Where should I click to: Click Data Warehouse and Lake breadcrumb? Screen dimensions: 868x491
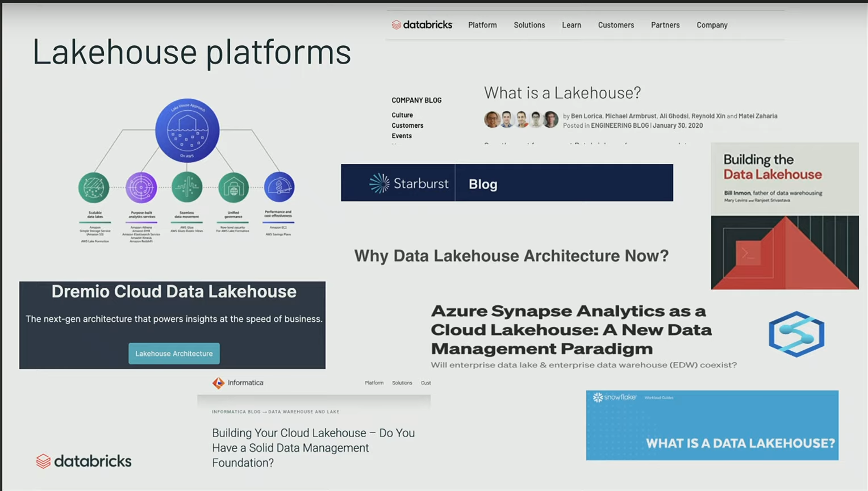coord(304,412)
